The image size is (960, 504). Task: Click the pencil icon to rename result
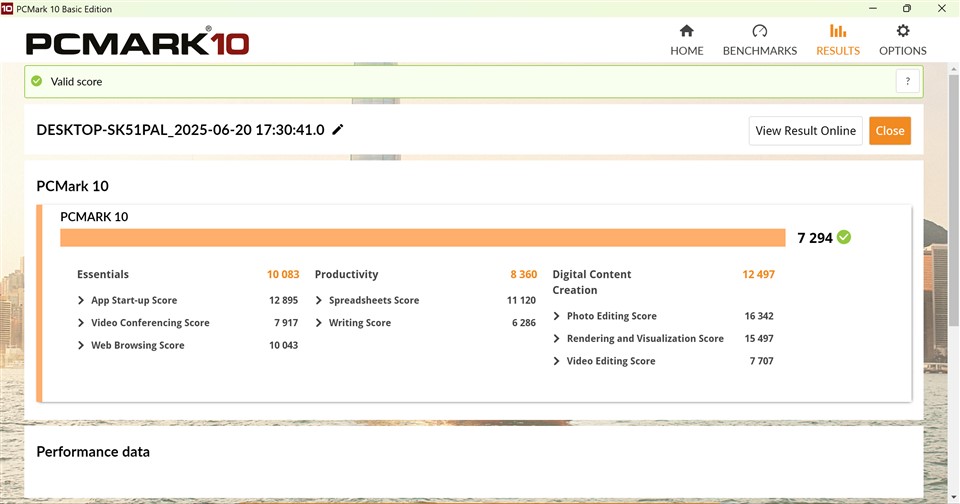click(x=338, y=130)
